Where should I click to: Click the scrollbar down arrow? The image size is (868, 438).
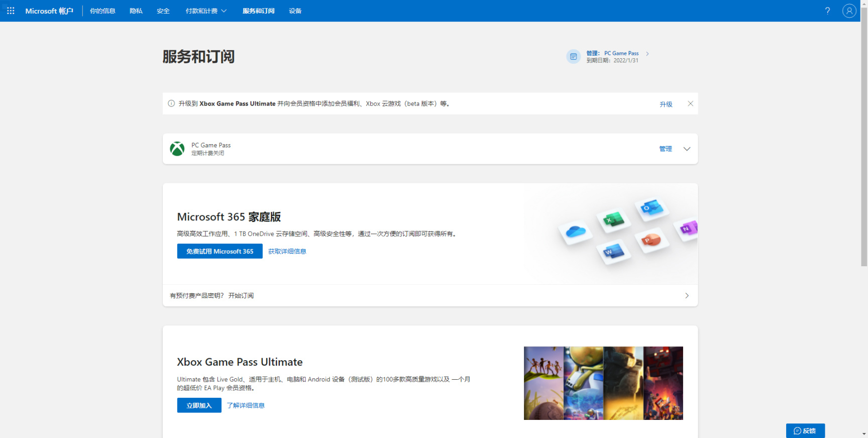click(864, 434)
